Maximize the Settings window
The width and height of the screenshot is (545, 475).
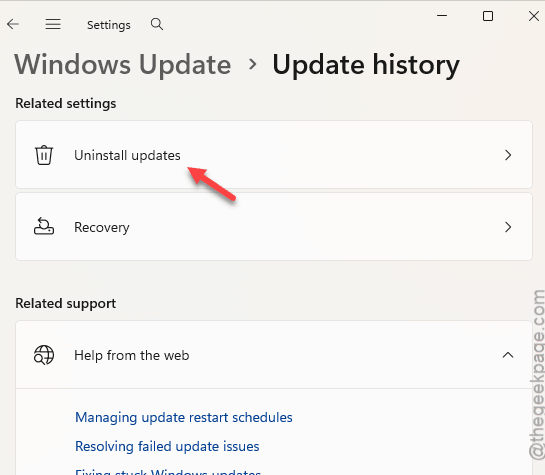pos(488,16)
